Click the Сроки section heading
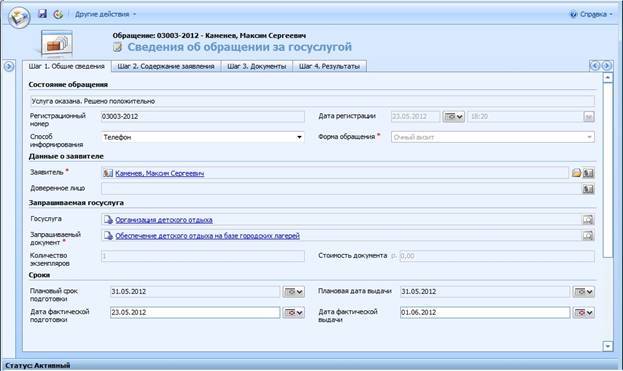The image size is (623, 371). [x=39, y=275]
